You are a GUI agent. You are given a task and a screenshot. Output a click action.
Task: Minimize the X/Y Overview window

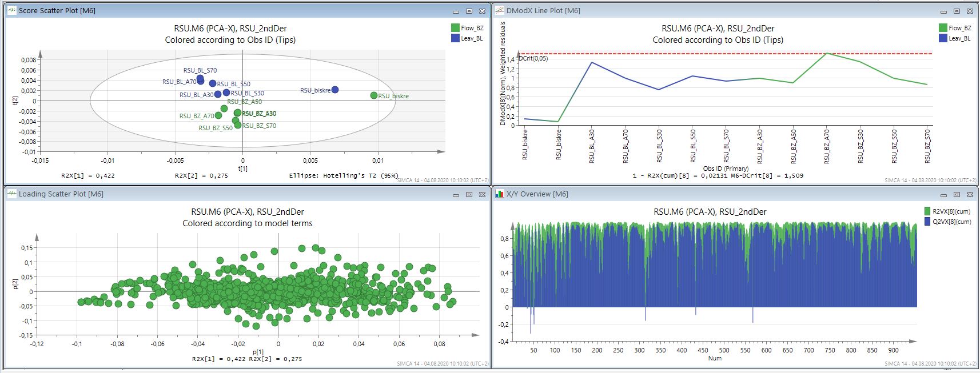click(x=943, y=195)
